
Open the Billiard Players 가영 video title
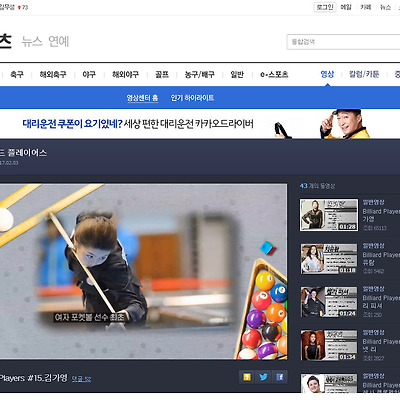click(x=381, y=215)
